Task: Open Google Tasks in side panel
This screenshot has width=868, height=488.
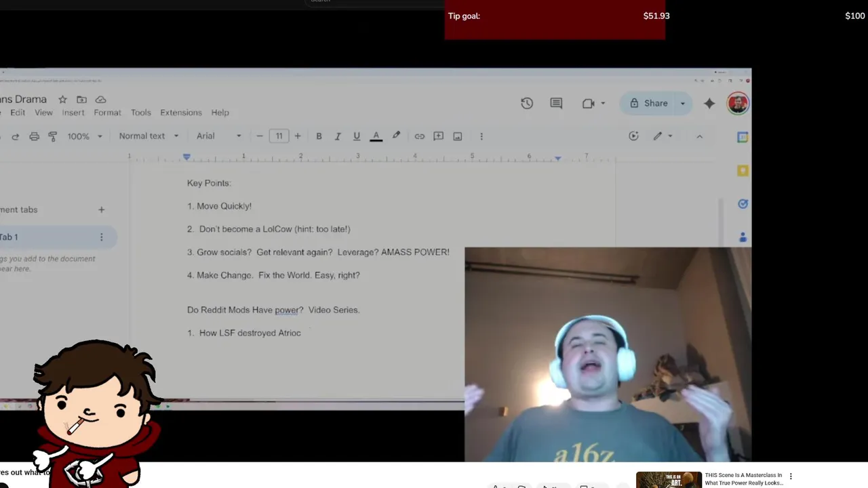Action: pyautogui.click(x=743, y=204)
